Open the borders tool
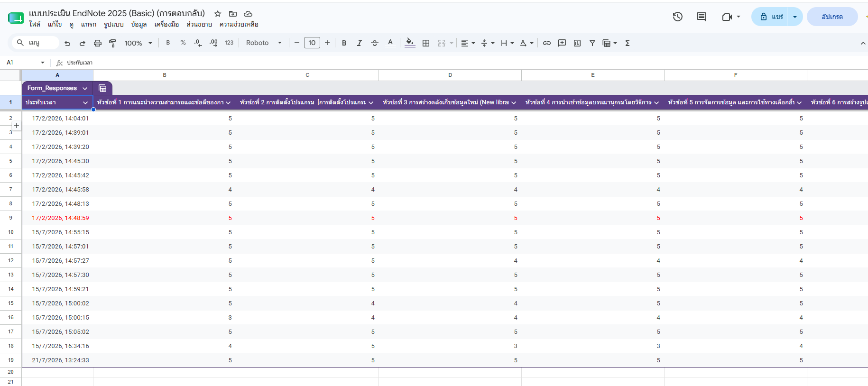Screen dimensions: 868x386 (426, 43)
